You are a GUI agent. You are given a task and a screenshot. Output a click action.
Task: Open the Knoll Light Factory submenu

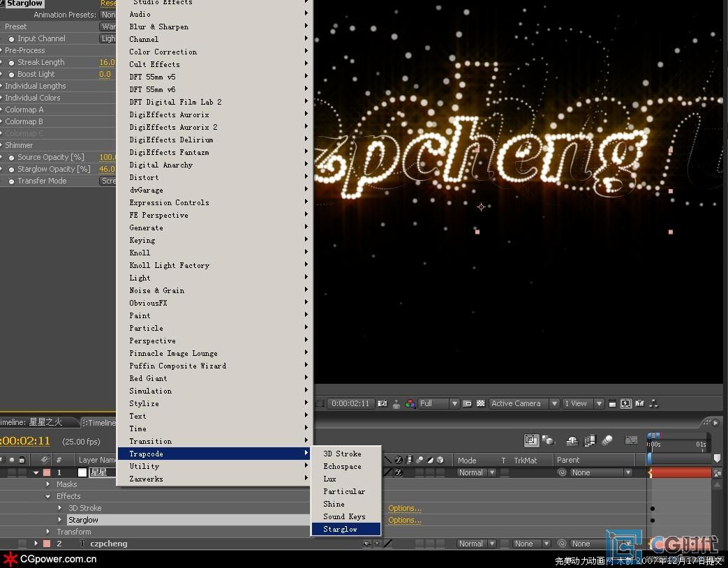[x=215, y=265]
